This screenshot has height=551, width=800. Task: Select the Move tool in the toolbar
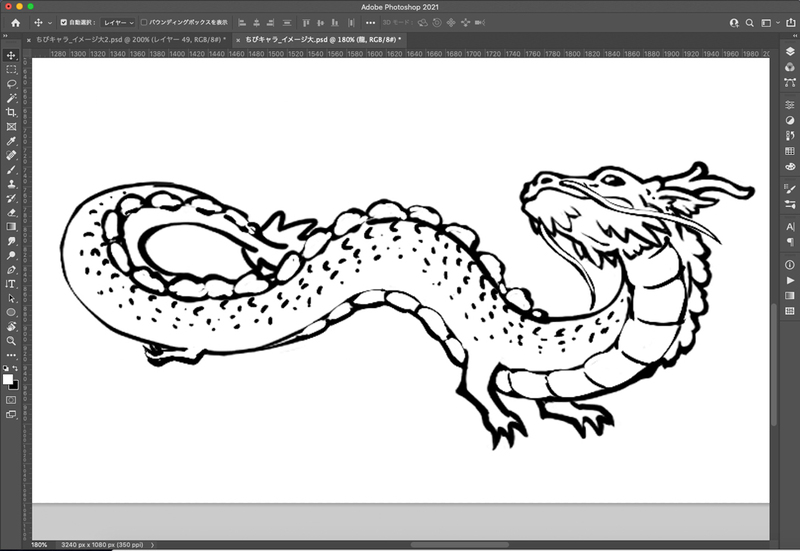click(x=11, y=55)
